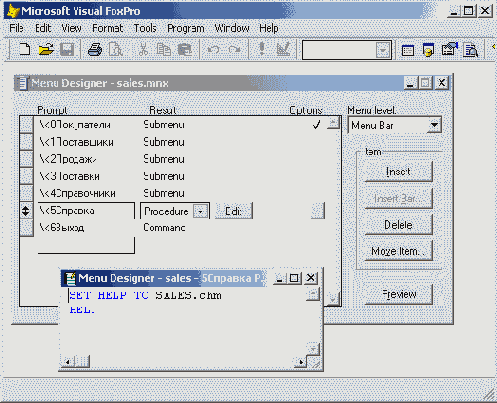Click the procedure editor window icon
The height and width of the screenshot is (403, 497).
70,278
